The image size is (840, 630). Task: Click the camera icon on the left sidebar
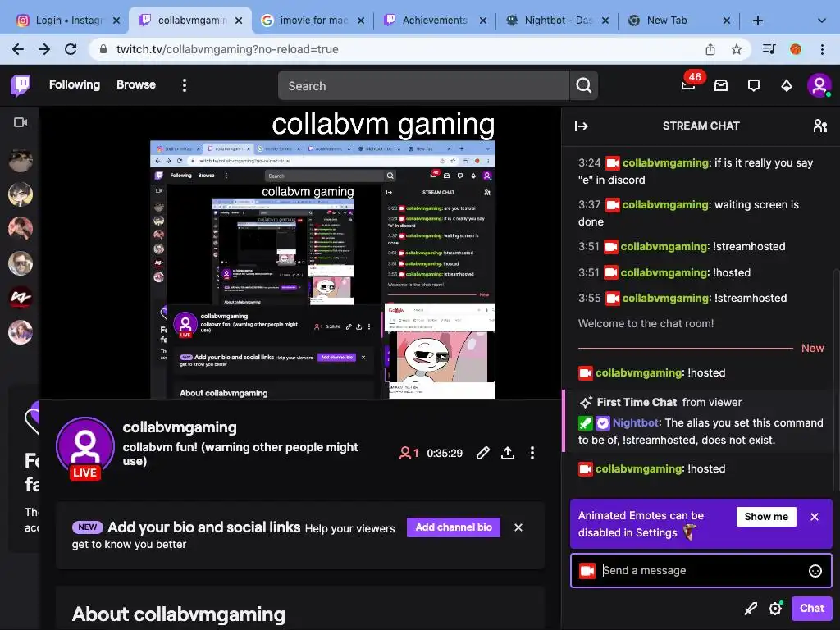coord(21,123)
